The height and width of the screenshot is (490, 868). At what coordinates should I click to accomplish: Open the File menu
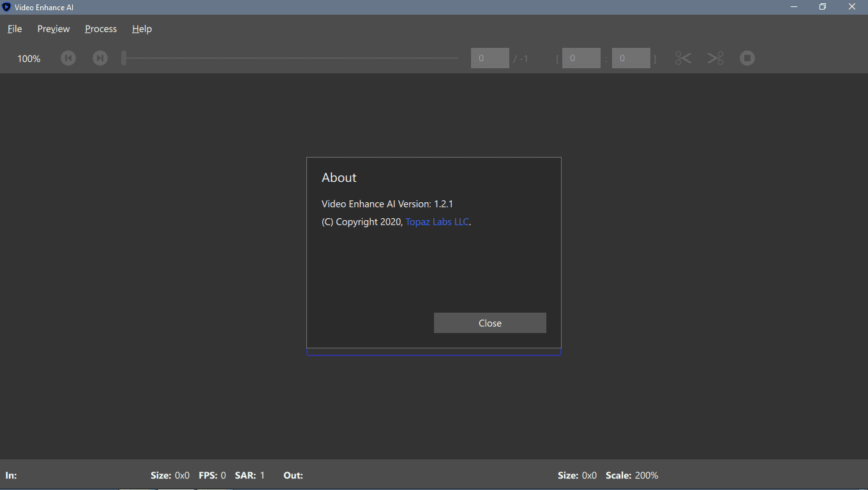click(15, 29)
